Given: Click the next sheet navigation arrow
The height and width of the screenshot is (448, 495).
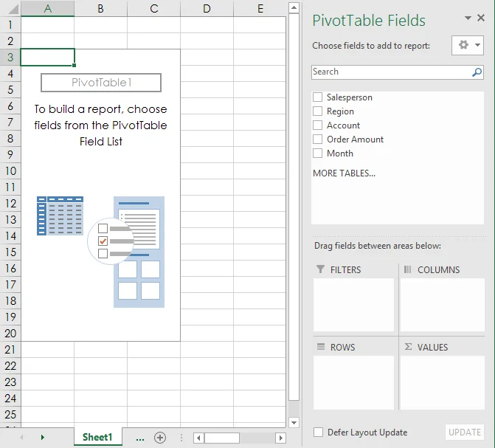Looking at the screenshot, I should coord(43,437).
